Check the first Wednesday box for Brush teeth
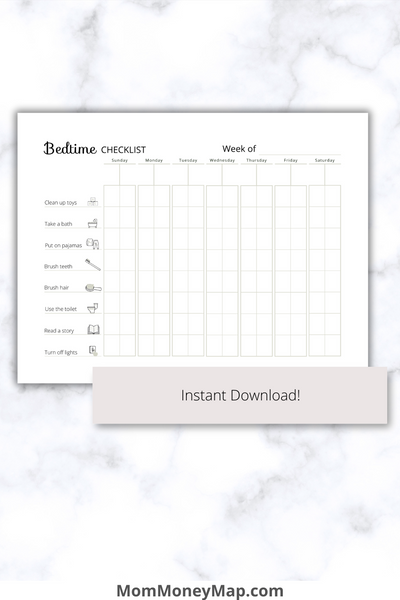 (x=214, y=260)
